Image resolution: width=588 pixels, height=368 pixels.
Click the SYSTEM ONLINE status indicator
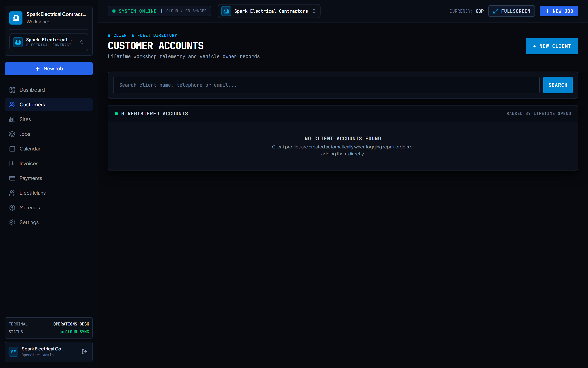pyautogui.click(x=134, y=11)
